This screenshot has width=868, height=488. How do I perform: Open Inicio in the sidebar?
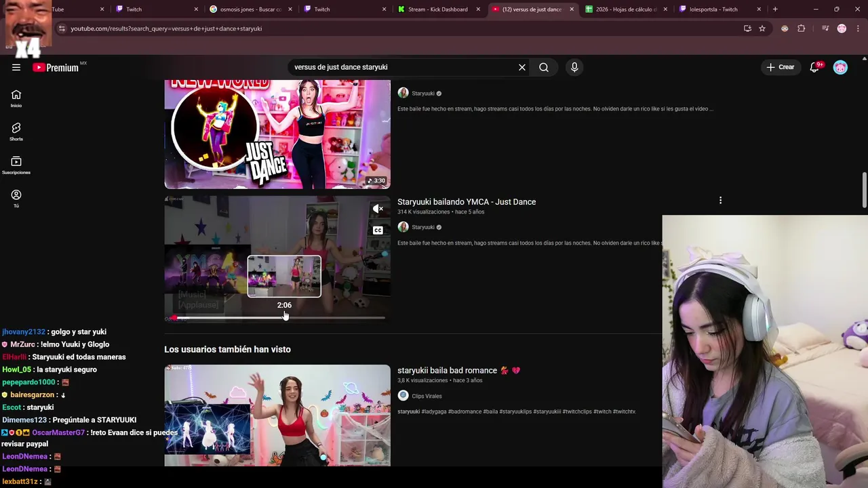pyautogui.click(x=16, y=99)
